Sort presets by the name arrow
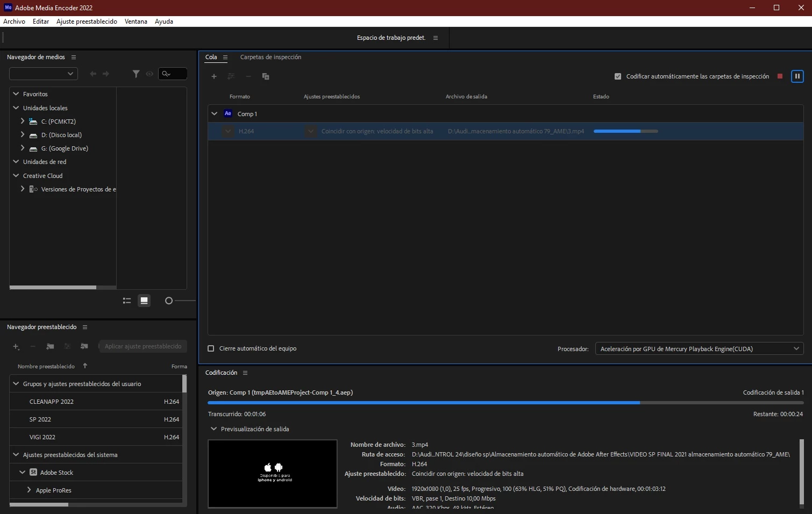Screen dimensions: 812x514 (x=85, y=366)
